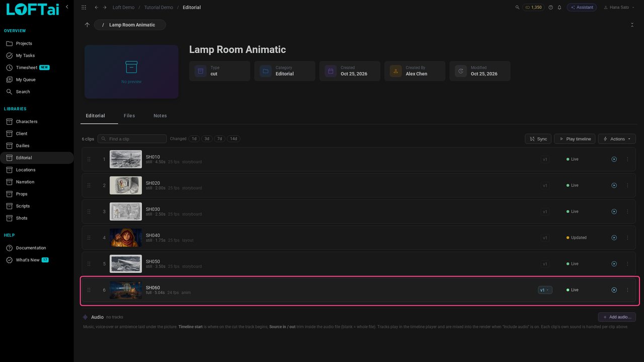Click the Sync button
The height and width of the screenshot is (362, 644).
pos(538,139)
